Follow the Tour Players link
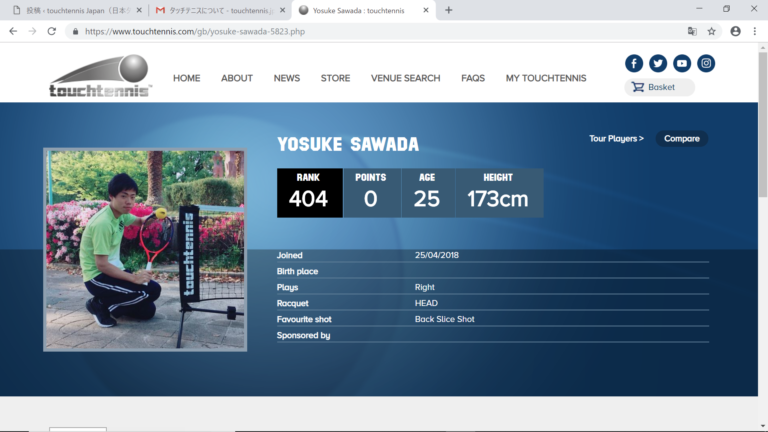This screenshot has width=768, height=432. pos(616,138)
